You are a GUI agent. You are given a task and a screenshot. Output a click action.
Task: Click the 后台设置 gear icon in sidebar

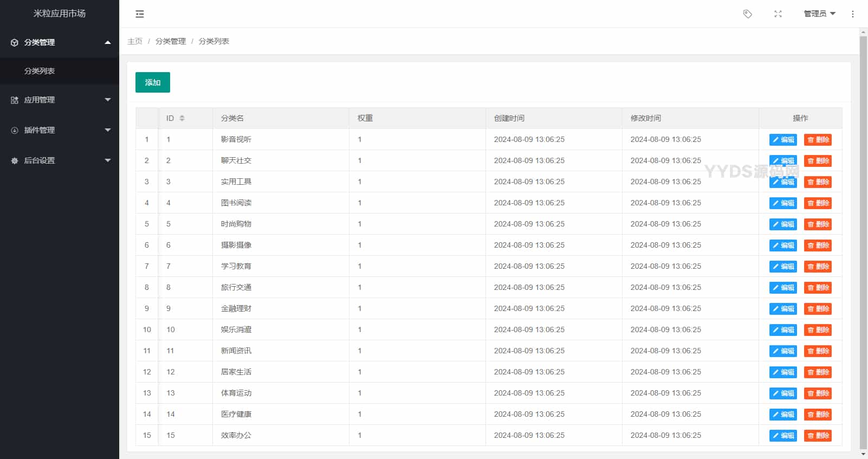tap(15, 161)
